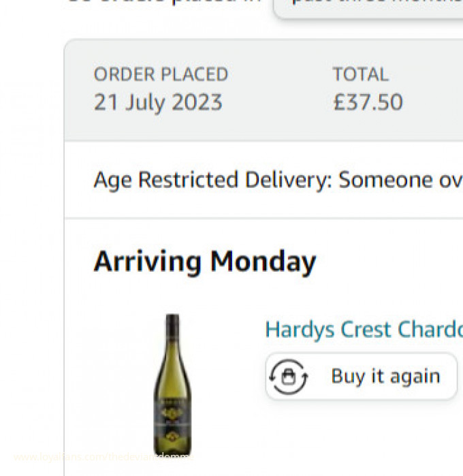Select the 21 July 2023 order date
463x476 pixels.
(x=158, y=103)
